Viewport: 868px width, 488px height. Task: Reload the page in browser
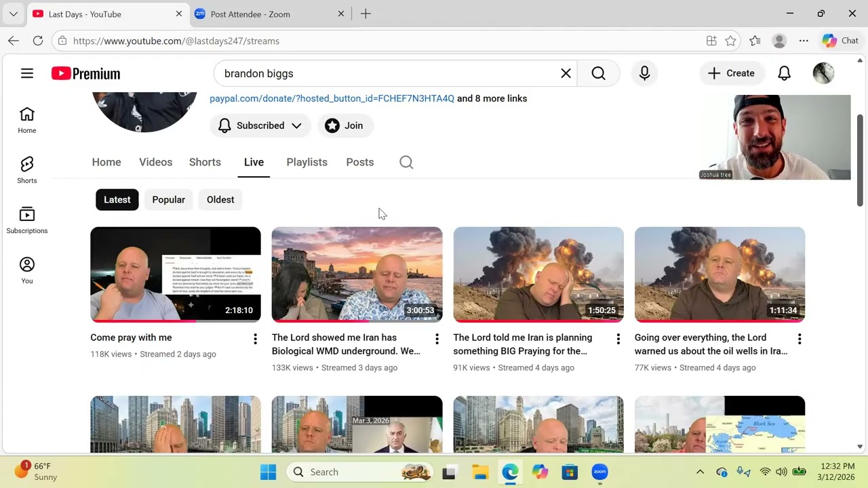coord(38,41)
